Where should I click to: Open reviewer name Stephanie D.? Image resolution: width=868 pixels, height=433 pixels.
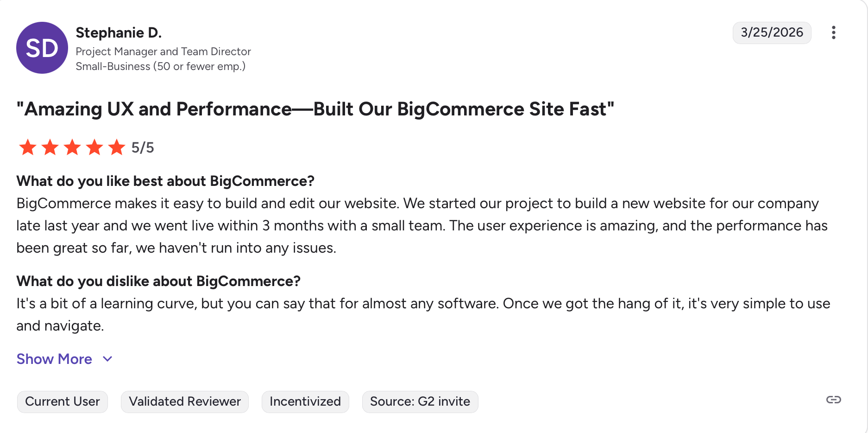tap(119, 32)
